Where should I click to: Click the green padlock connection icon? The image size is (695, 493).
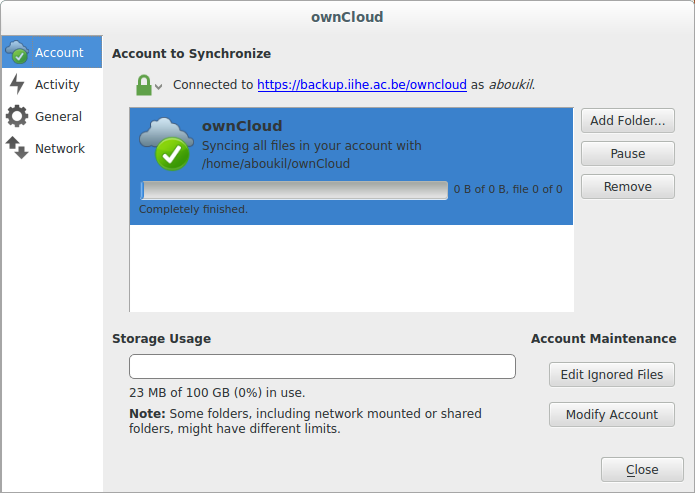click(x=143, y=85)
